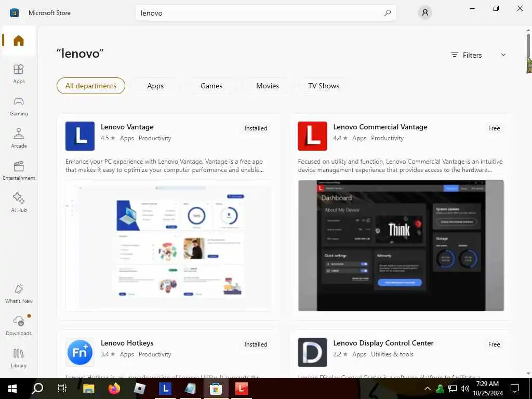The width and height of the screenshot is (532, 399).
Task: Open the Lenovo Display Control Center title
Action: 383,343
